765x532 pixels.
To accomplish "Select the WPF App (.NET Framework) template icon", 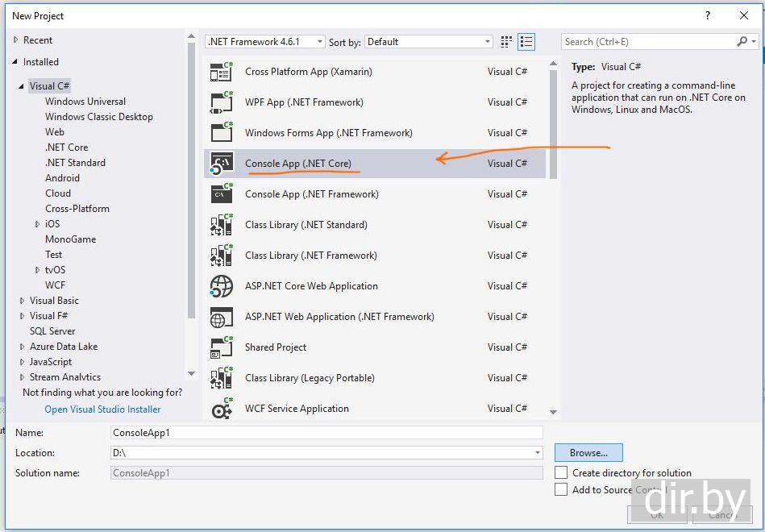I will click(x=222, y=102).
